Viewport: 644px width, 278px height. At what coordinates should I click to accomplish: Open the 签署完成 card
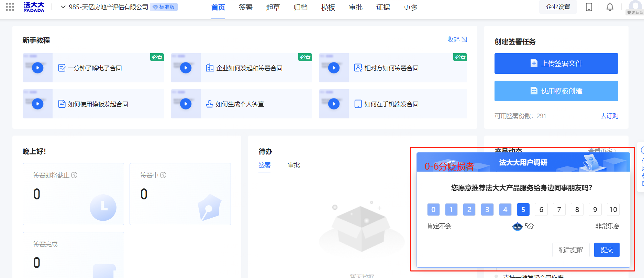click(x=73, y=255)
